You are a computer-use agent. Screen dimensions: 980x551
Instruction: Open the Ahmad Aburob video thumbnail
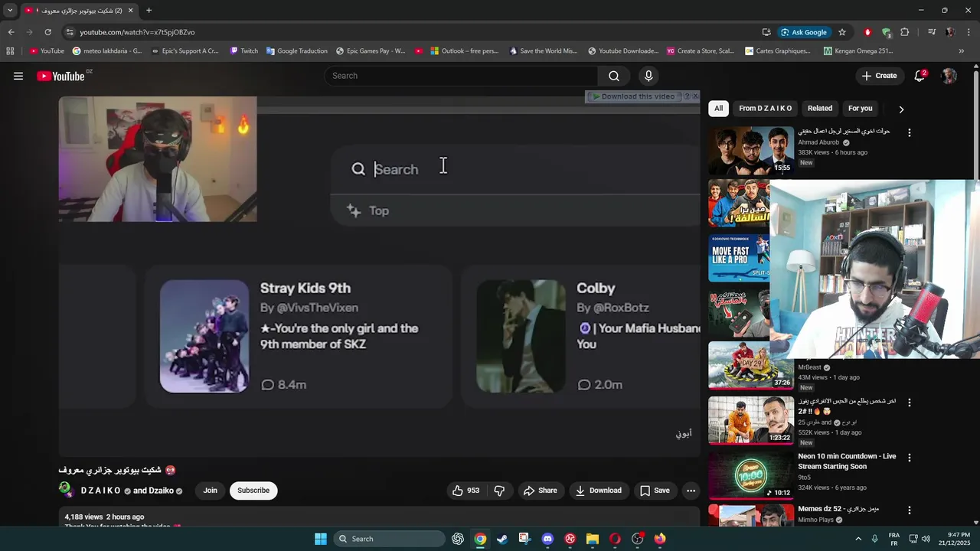point(751,150)
